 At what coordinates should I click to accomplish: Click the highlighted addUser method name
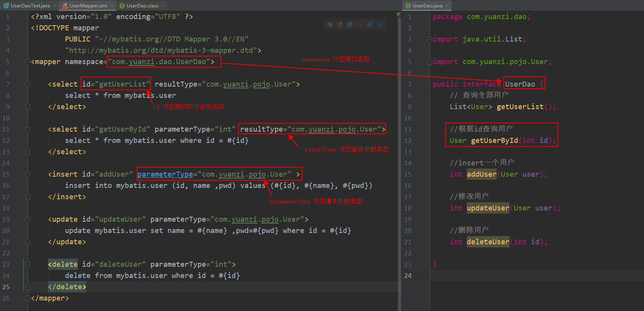tap(482, 174)
